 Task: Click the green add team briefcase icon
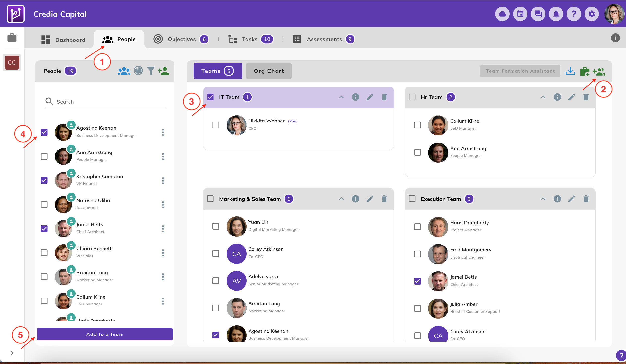click(x=584, y=72)
